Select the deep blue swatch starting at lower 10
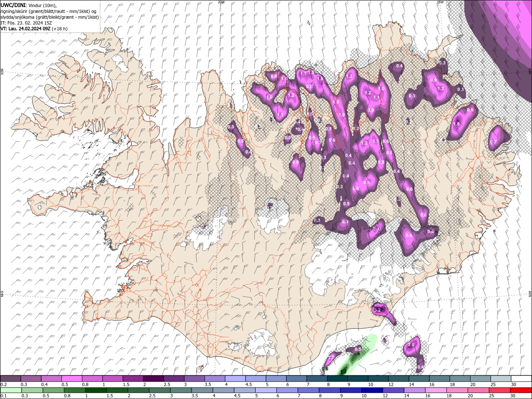532x399 pixels. 372,390
